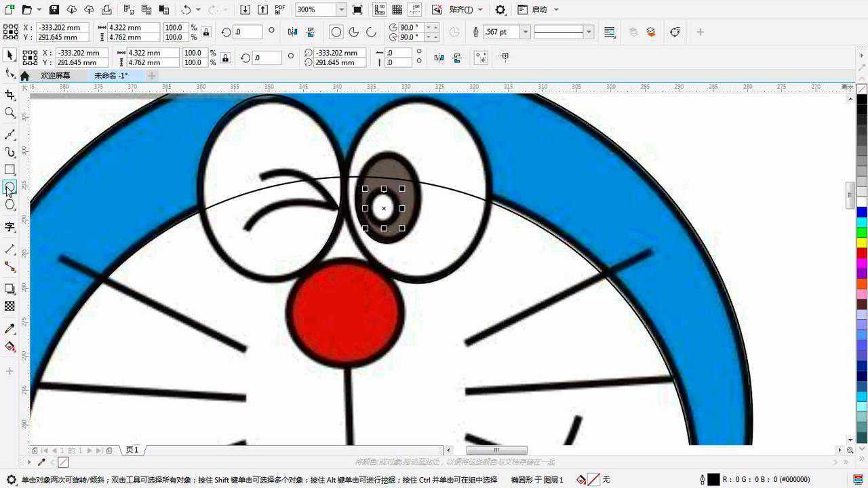Select the Color Eyedropper tool

[x=9, y=329]
